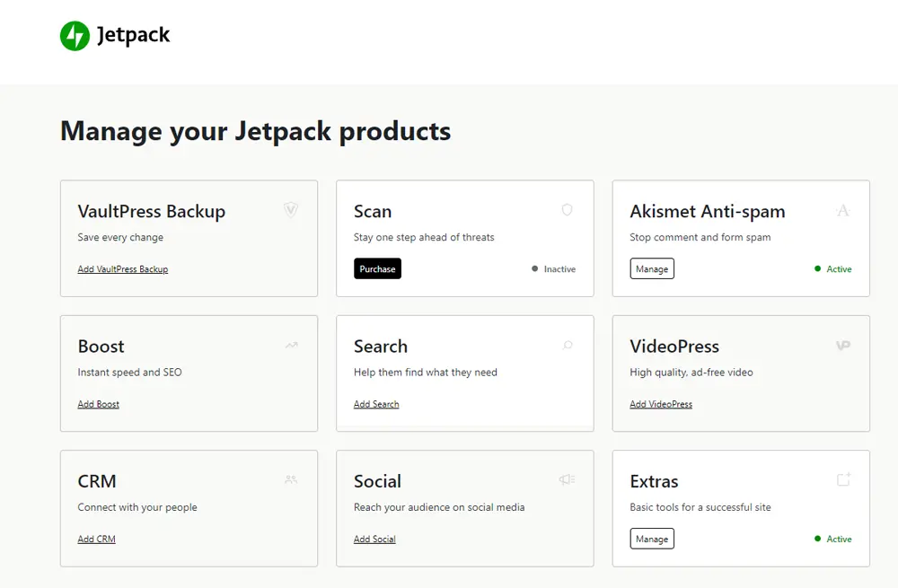The image size is (898, 588).
Task: Click the VaultPress Backup card title
Action: [x=151, y=211]
